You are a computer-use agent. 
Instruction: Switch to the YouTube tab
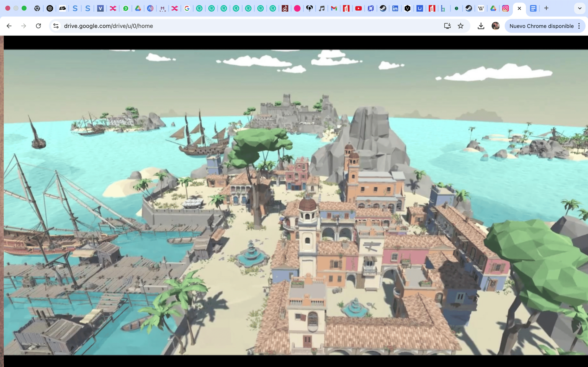click(358, 8)
